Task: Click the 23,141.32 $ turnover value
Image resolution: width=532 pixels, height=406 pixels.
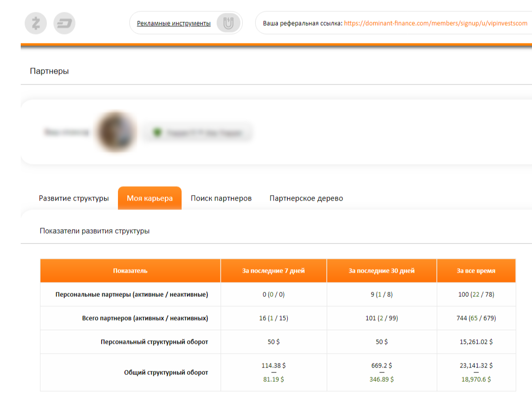Action: tap(476, 365)
